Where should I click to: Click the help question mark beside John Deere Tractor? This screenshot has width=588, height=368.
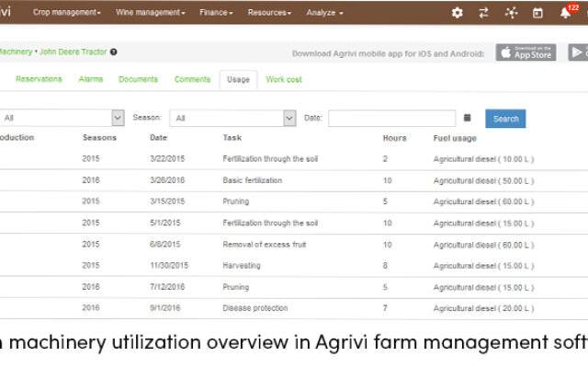(114, 52)
